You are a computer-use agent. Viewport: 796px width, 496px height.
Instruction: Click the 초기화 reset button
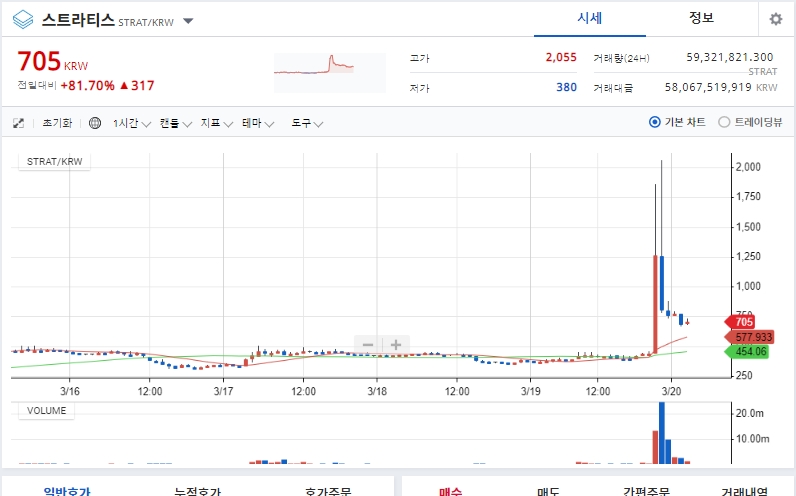click(57, 123)
